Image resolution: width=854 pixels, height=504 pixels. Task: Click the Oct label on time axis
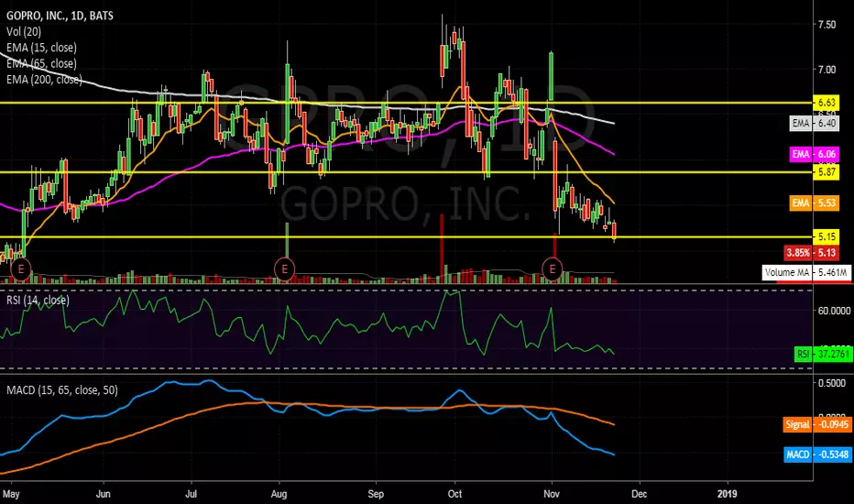(x=454, y=494)
